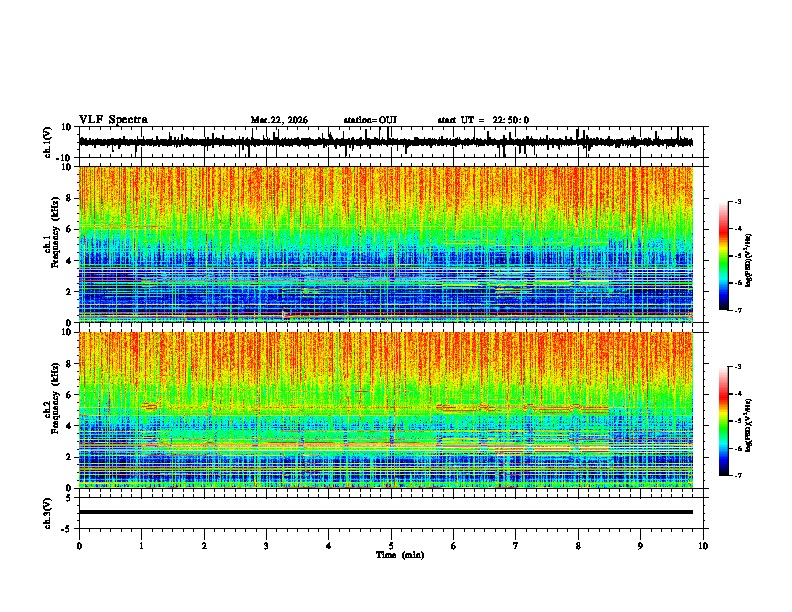This screenshot has width=792, height=612.
Task: Click the -5 tick label of ch.3(V) panel
Action: point(67,529)
